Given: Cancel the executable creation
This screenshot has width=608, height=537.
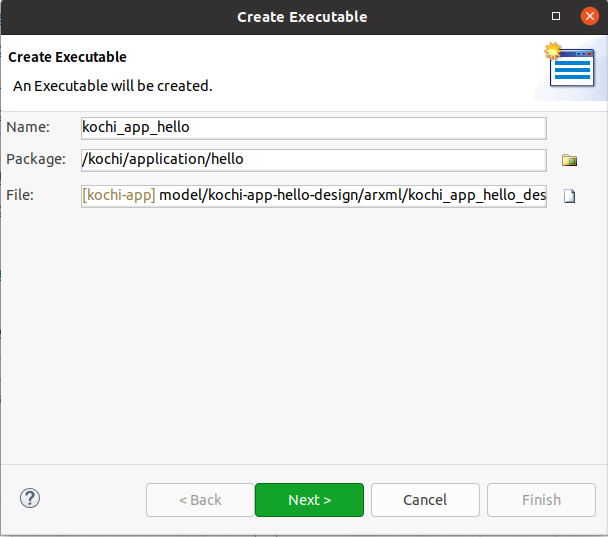Looking at the screenshot, I should [425, 500].
